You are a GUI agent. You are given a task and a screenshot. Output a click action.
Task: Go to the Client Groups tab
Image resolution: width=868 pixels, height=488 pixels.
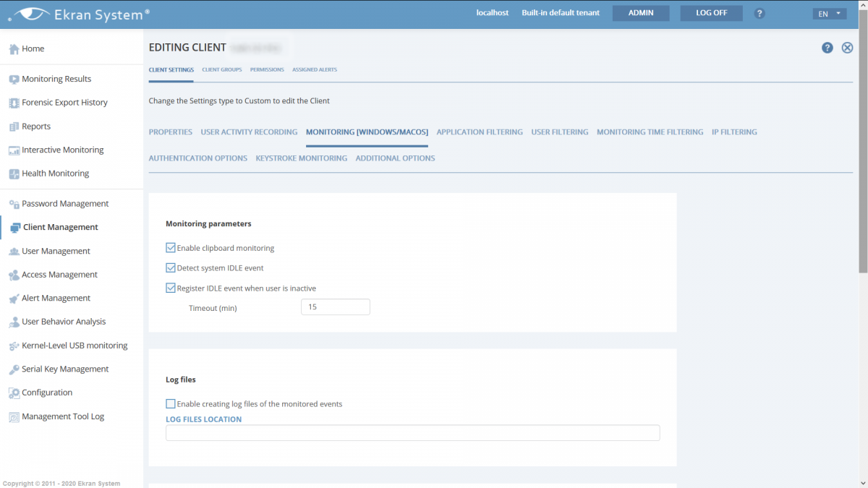pyautogui.click(x=222, y=70)
